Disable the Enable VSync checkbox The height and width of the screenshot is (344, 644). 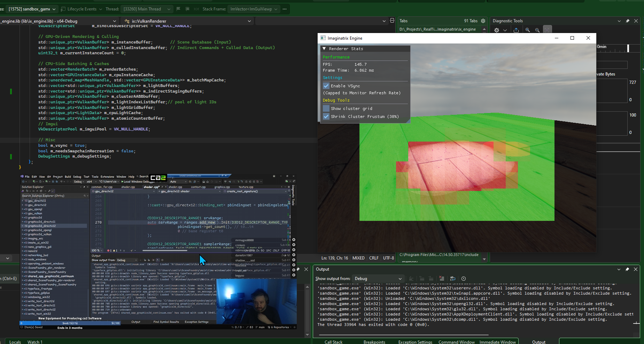click(326, 86)
